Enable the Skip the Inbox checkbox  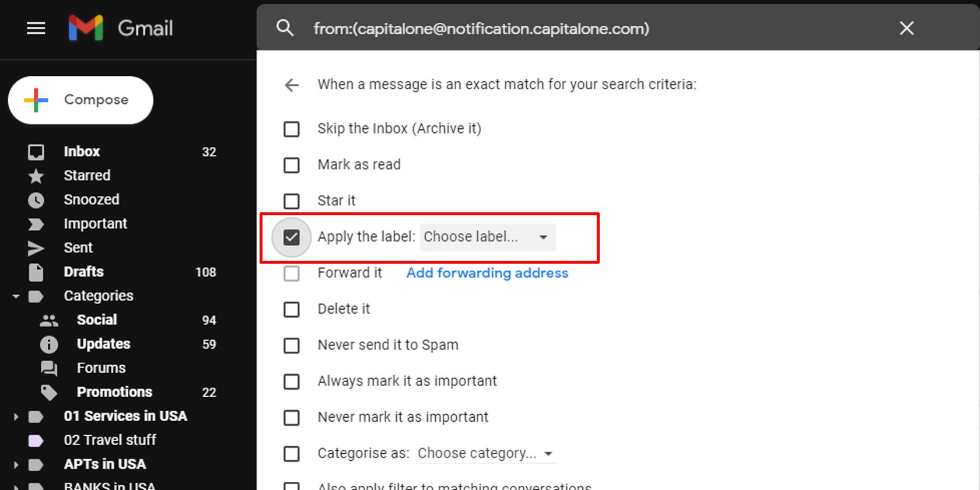[291, 129]
